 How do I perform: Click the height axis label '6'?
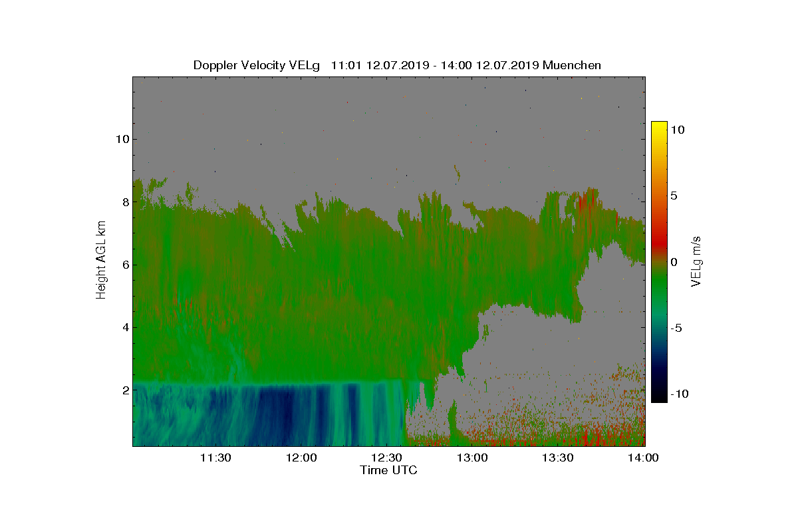[x=124, y=265]
